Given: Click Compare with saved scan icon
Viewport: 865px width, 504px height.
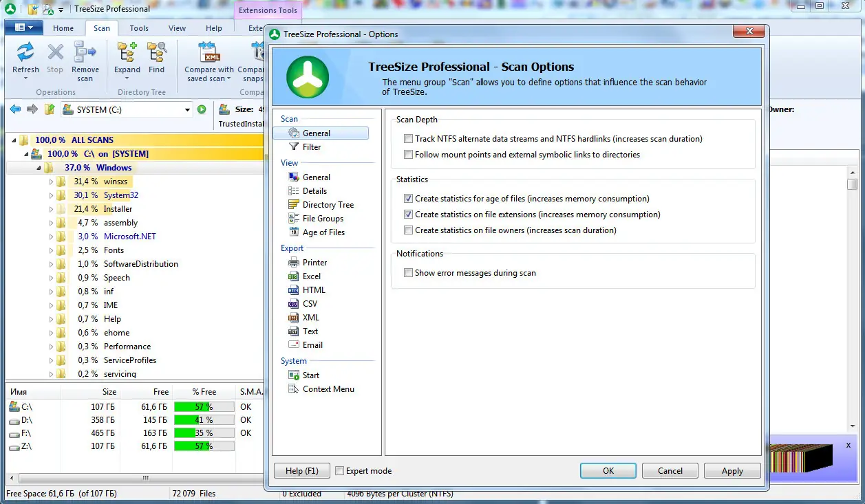Looking at the screenshot, I should click(209, 53).
